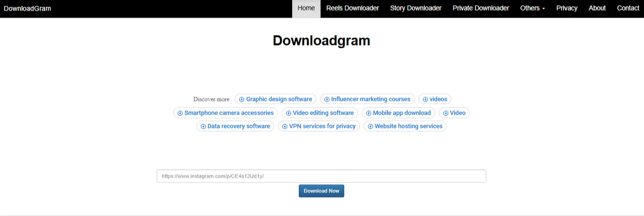Select VPN services for privacy chip
Screen dimensions: 644x216
[x=319, y=126]
